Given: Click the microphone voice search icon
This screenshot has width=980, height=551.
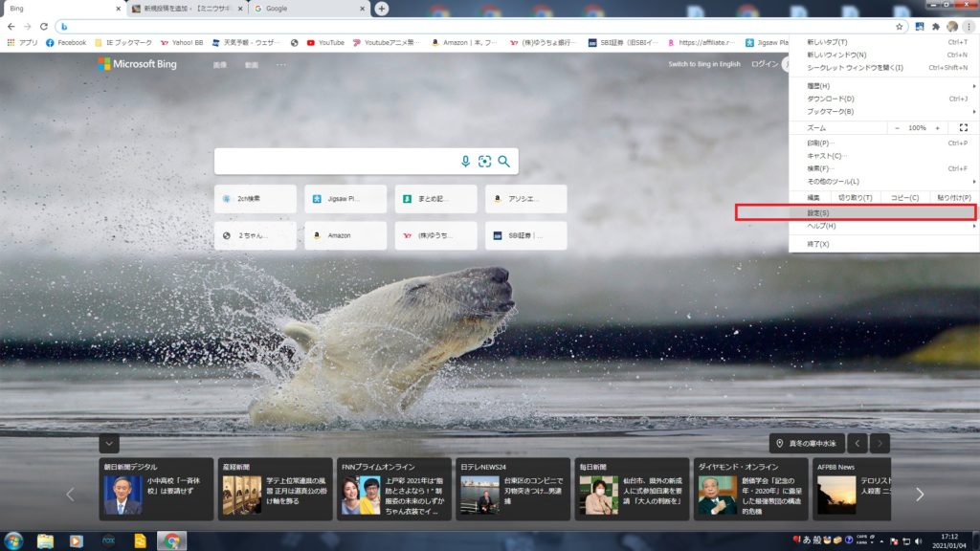Looking at the screenshot, I should [466, 162].
